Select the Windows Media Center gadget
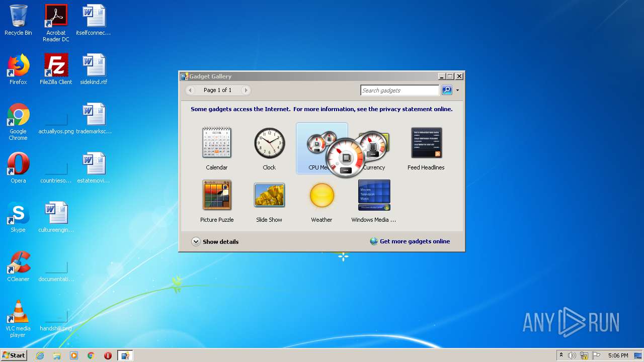 coord(374,201)
